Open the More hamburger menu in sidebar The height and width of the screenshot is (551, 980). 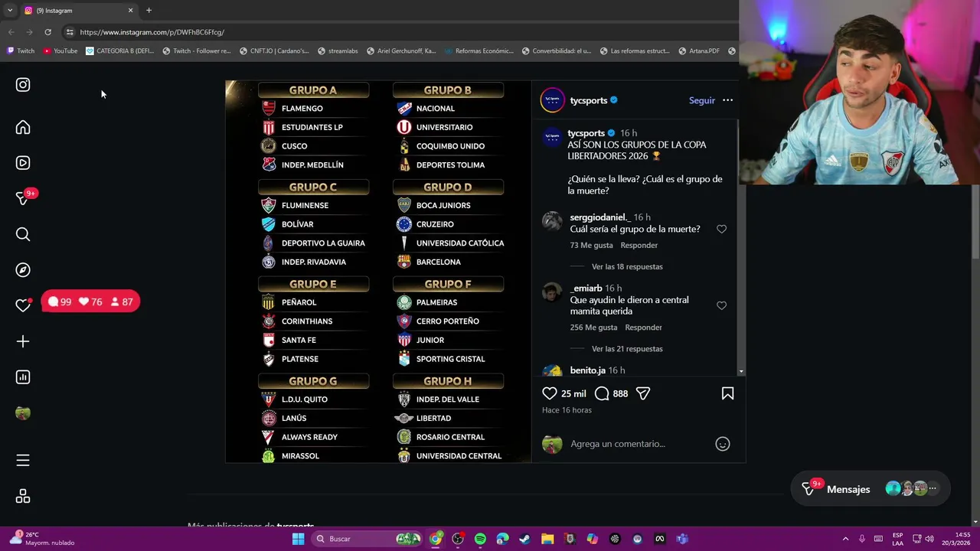click(23, 460)
